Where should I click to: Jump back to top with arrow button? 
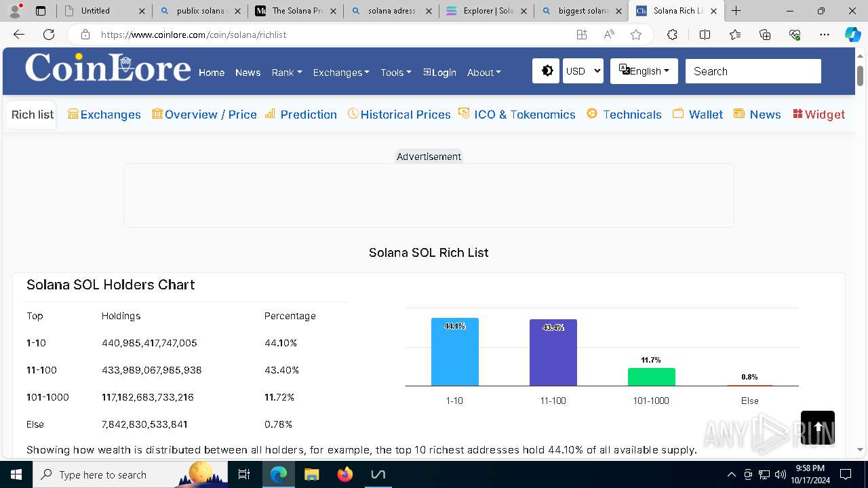[x=818, y=428]
